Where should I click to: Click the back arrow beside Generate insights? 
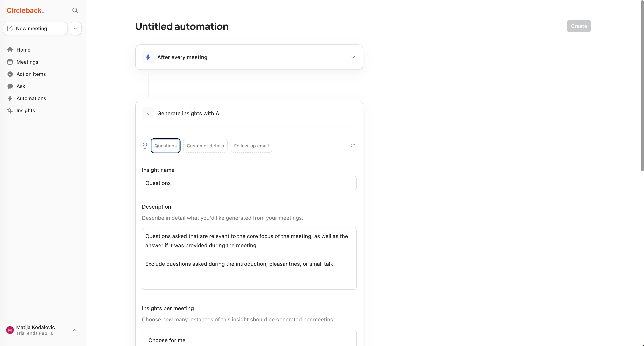(x=148, y=113)
